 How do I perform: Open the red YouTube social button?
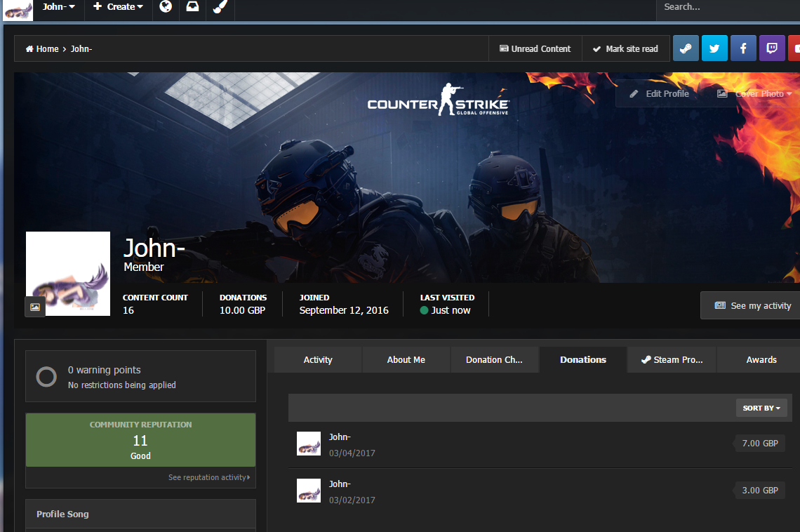pyautogui.click(x=794, y=48)
